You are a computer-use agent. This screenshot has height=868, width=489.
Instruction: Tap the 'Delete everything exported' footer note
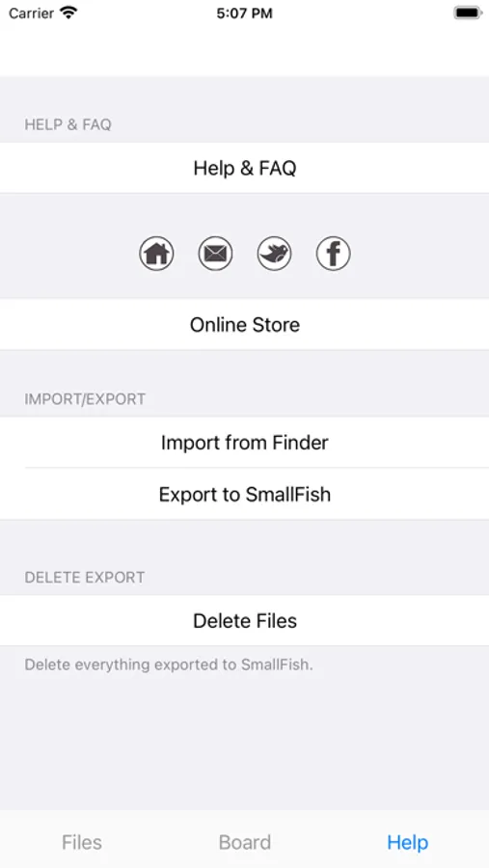tap(169, 665)
